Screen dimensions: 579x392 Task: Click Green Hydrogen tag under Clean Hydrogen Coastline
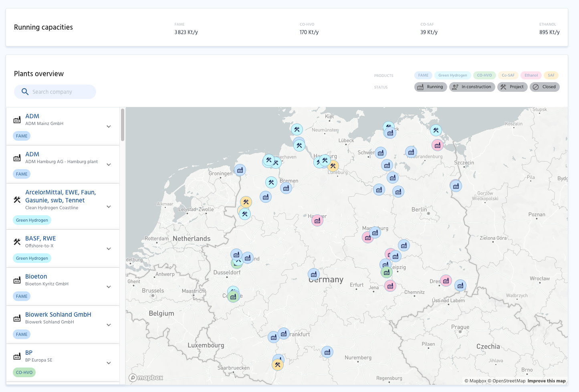pyautogui.click(x=32, y=220)
